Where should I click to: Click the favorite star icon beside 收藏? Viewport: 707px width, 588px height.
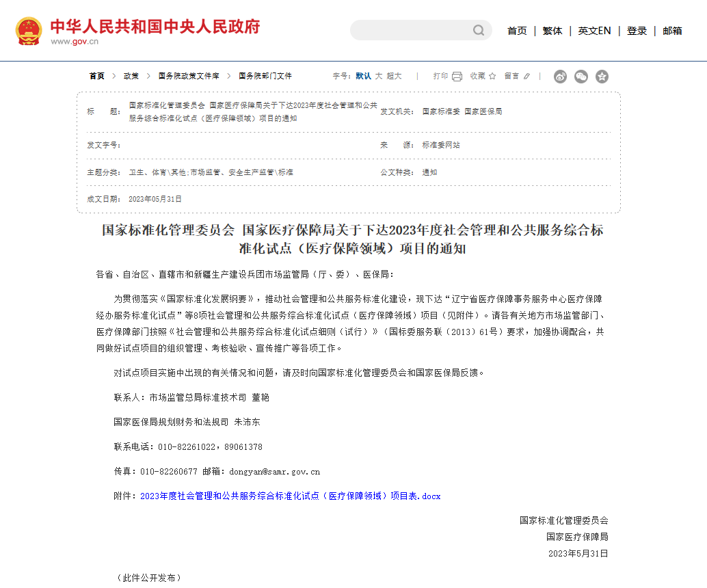coord(492,76)
